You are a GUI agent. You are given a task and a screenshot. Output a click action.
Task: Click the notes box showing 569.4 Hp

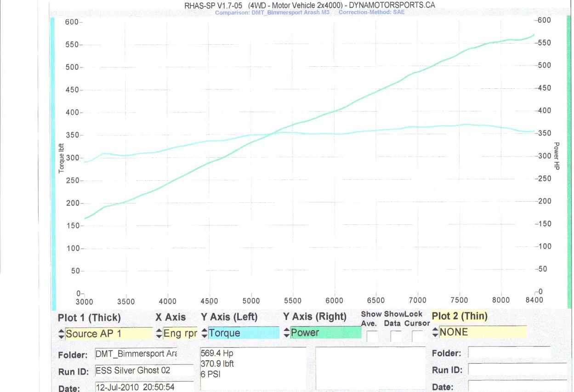click(253, 368)
